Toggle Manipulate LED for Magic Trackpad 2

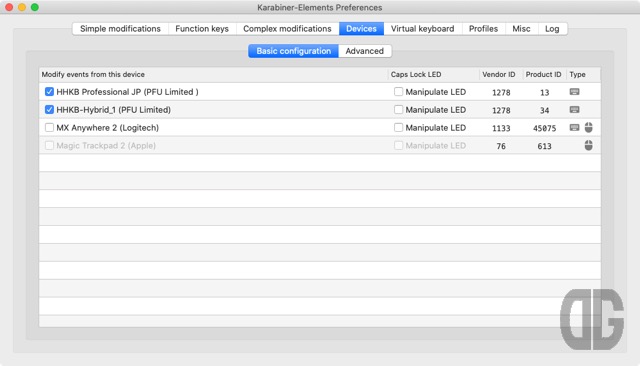click(x=398, y=146)
